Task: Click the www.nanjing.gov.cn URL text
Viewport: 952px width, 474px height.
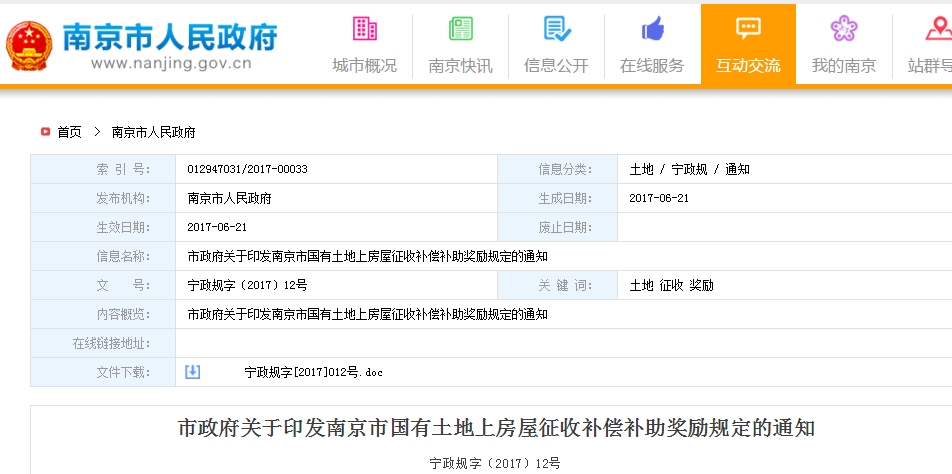Action: click(x=170, y=63)
